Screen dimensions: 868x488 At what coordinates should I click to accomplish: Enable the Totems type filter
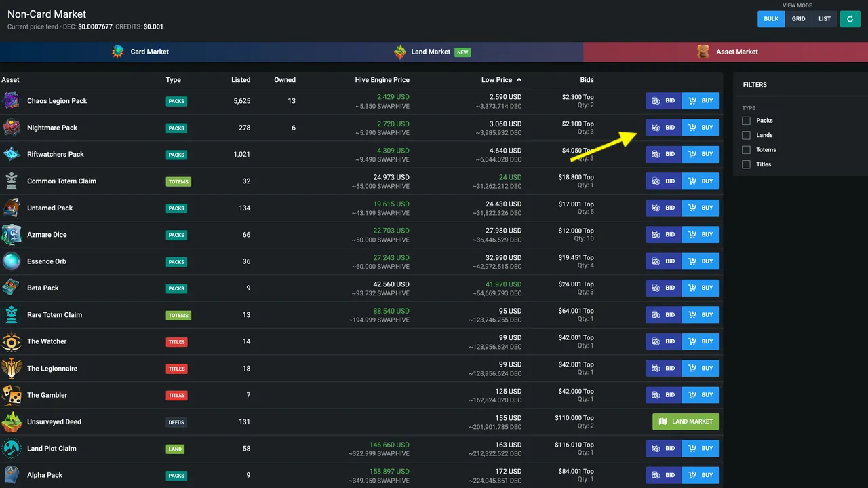pos(746,149)
